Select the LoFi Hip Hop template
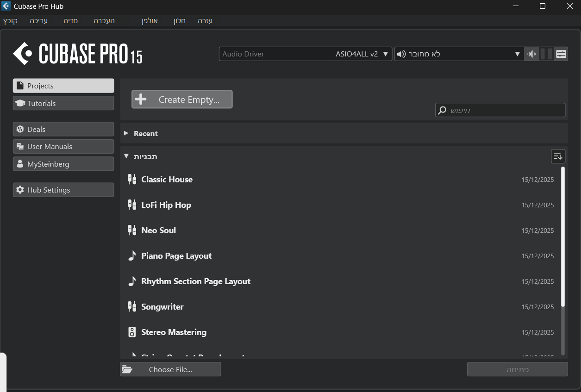The width and height of the screenshot is (581, 392). [x=340, y=205]
